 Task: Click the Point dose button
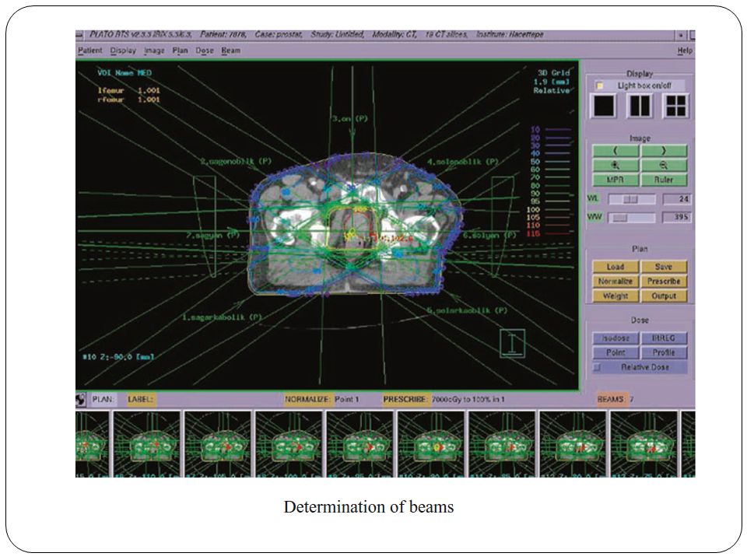click(x=615, y=353)
